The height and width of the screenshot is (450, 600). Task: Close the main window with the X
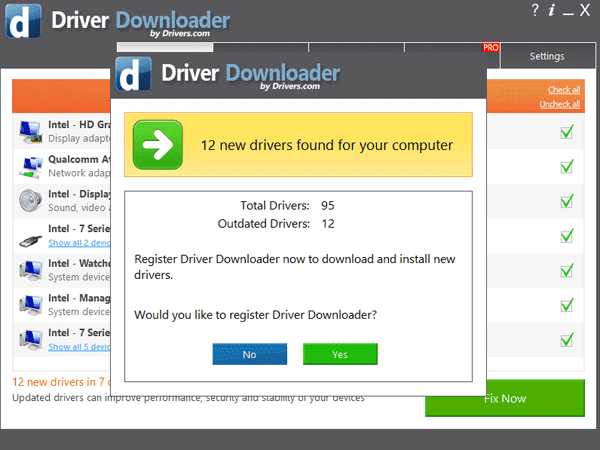pyautogui.click(x=585, y=10)
